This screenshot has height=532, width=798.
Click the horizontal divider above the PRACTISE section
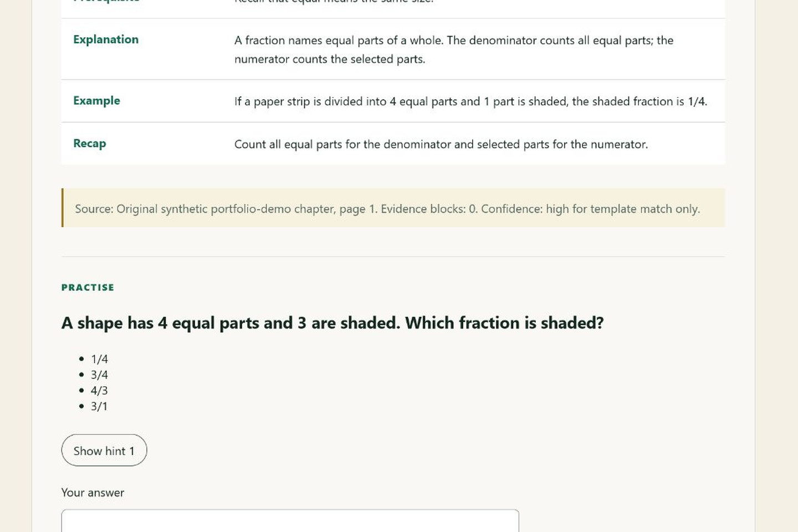[x=393, y=257]
